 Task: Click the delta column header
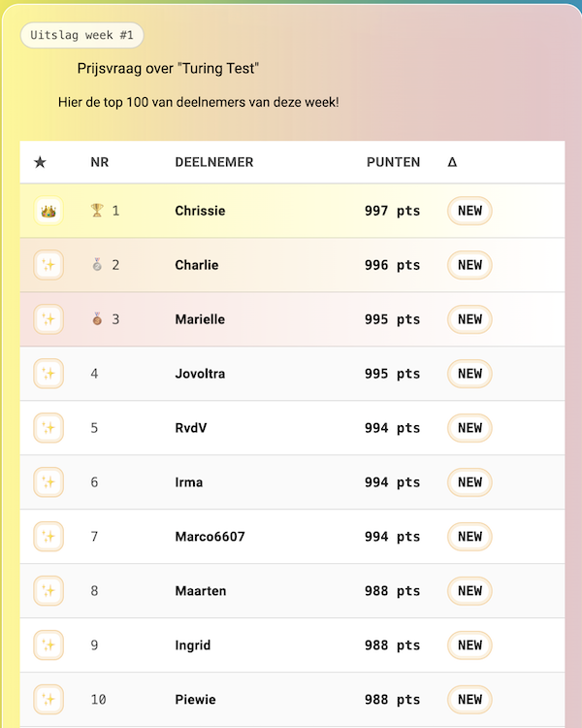452,162
